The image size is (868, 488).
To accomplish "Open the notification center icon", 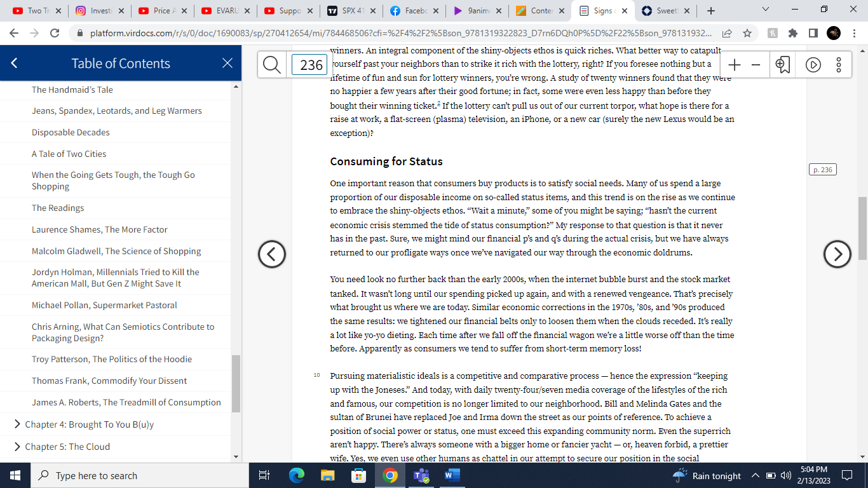I will click(x=846, y=475).
